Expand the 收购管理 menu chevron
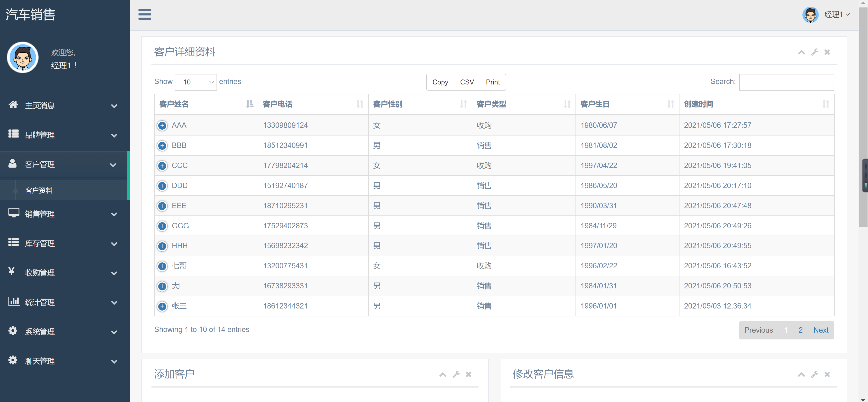 coord(114,273)
